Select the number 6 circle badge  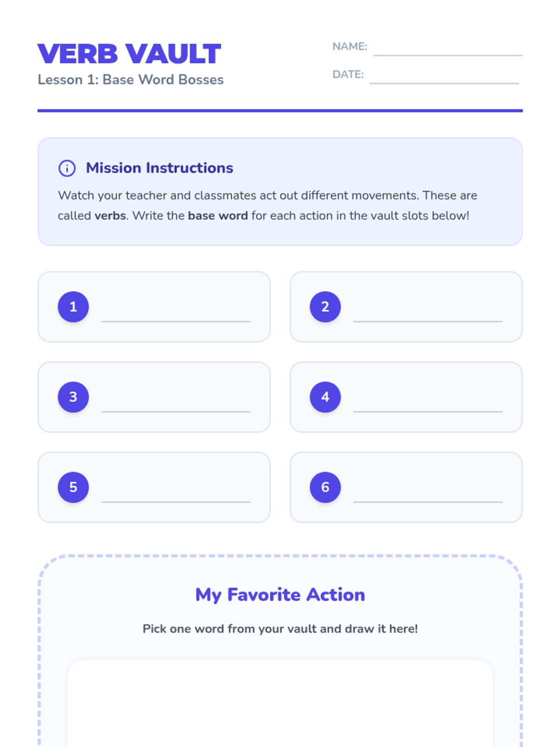coord(325,487)
